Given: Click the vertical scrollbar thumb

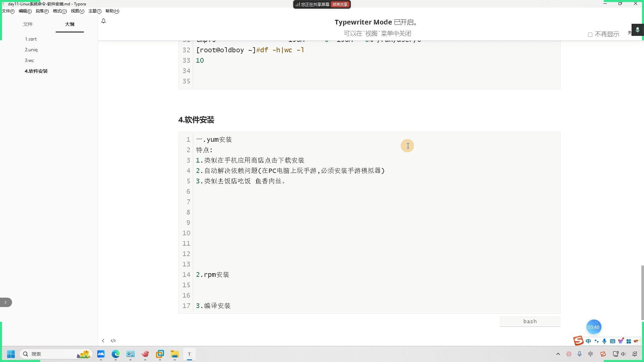Looking at the screenshot, I should pos(642,293).
